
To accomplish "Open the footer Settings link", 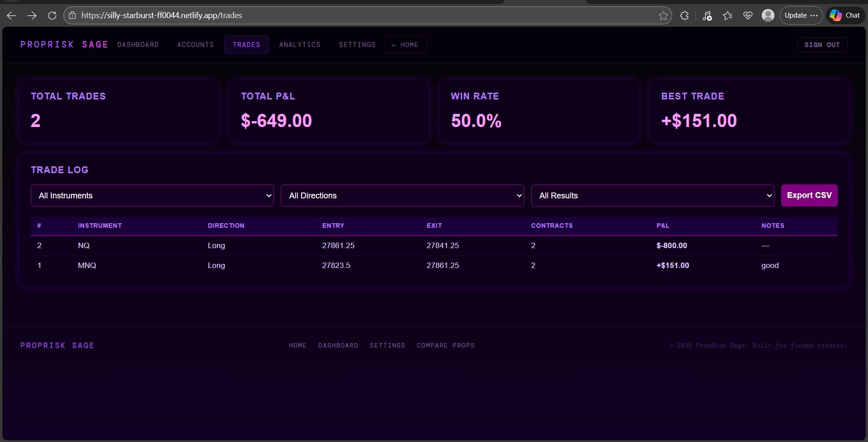I will click(387, 345).
